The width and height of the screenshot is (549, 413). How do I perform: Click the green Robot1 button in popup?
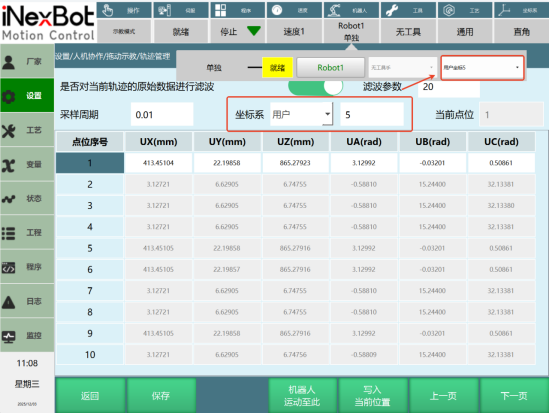tap(331, 68)
